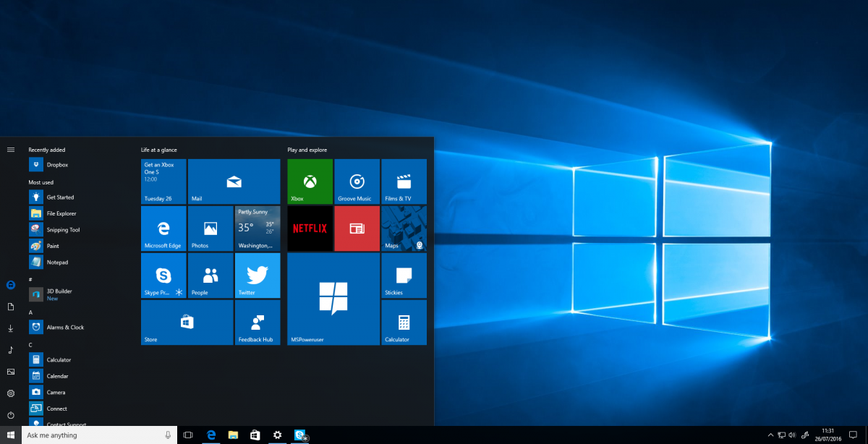Launch Microsoft Edge from the taskbar
868x444 pixels.
click(210, 435)
